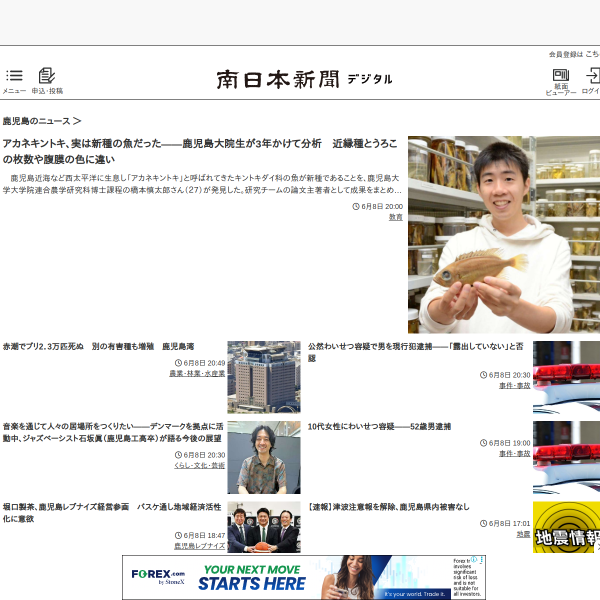The height and width of the screenshot is (600, 600).
Task: Open the 堀口製茶、鹿児島レブナイズ経営参画 article
Action: point(112,512)
